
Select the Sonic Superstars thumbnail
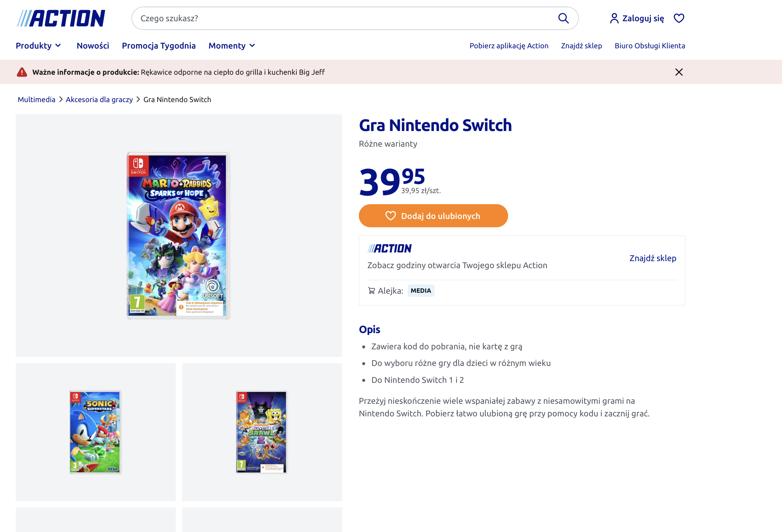point(96,432)
